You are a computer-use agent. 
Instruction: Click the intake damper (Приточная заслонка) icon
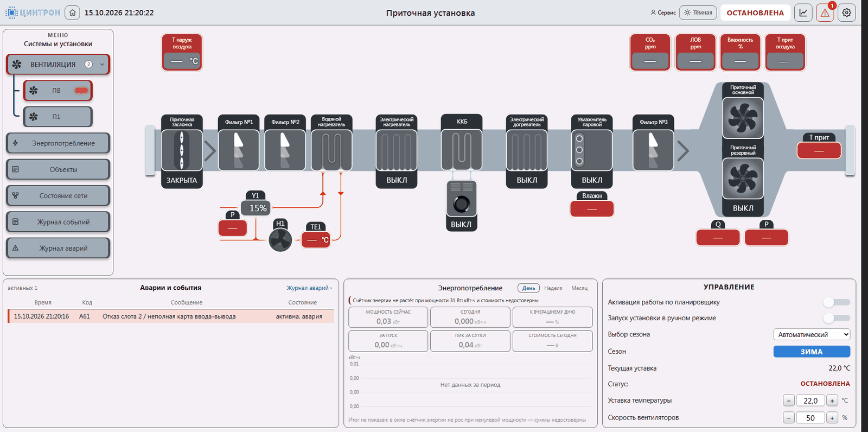pyautogui.click(x=182, y=150)
